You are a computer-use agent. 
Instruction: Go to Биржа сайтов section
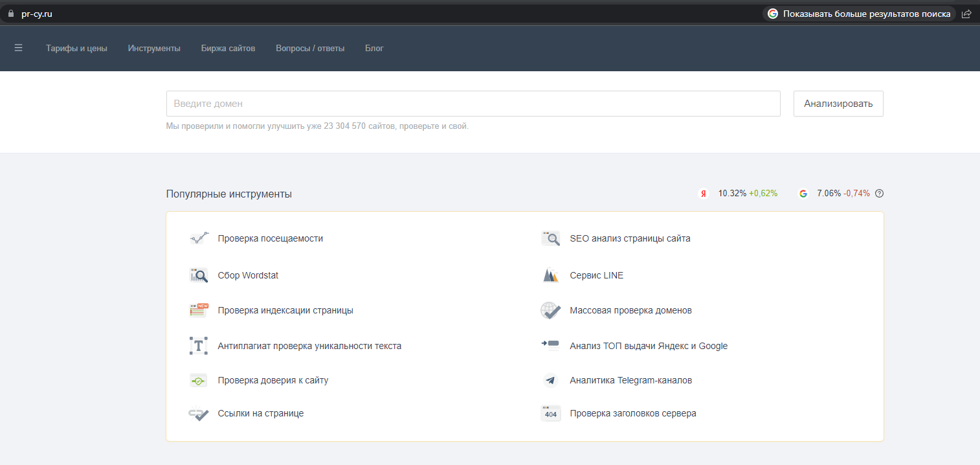pos(228,48)
